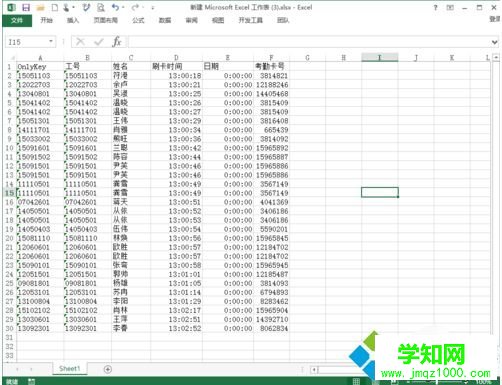Click the 登录 sign-in link
Viewport: 502px width, 385px height.
click(494, 19)
